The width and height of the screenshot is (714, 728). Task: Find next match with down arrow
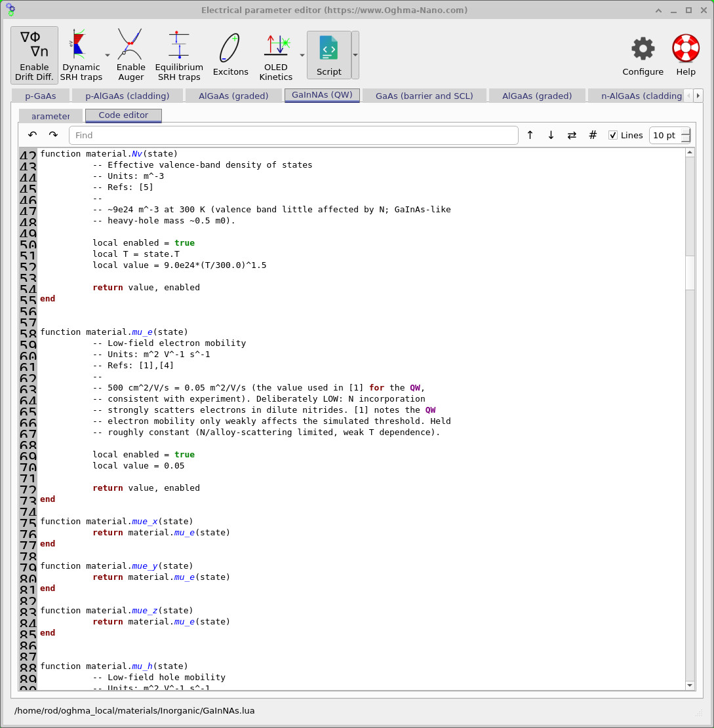(551, 135)
